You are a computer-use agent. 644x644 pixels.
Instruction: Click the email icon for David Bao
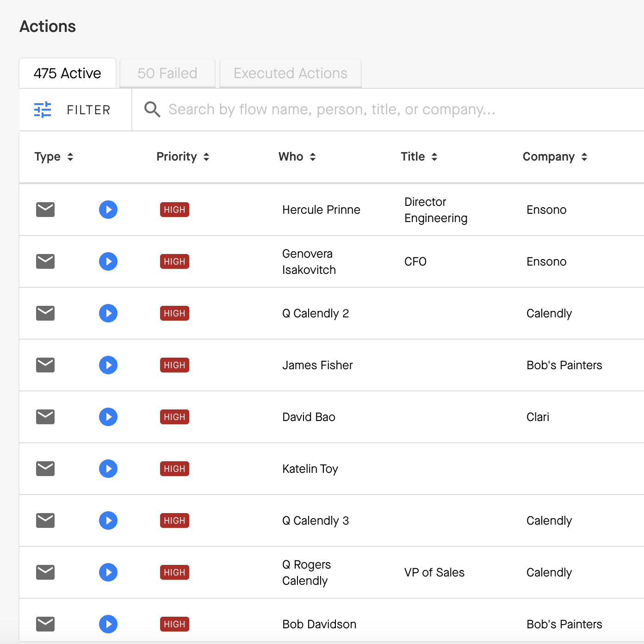tap(45, 417)
